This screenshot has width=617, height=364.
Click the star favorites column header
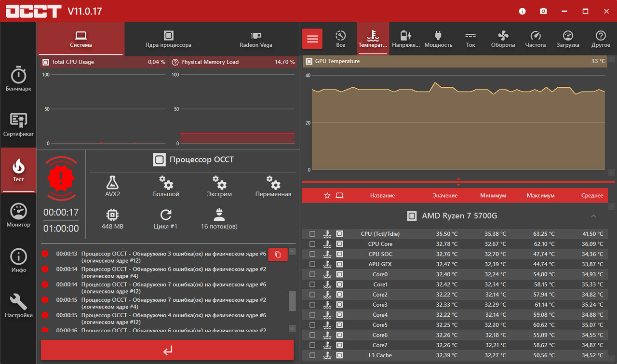tap(327, 195)
